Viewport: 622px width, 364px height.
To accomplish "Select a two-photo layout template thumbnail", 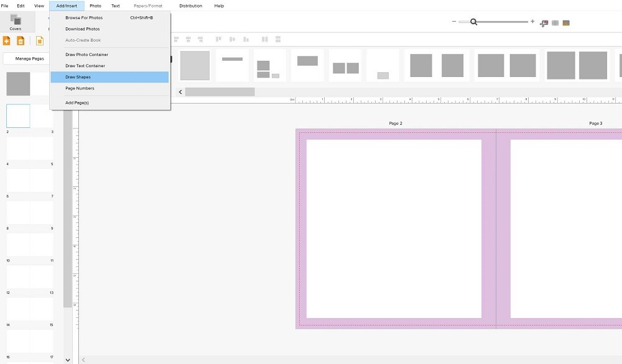I will 346,65.
